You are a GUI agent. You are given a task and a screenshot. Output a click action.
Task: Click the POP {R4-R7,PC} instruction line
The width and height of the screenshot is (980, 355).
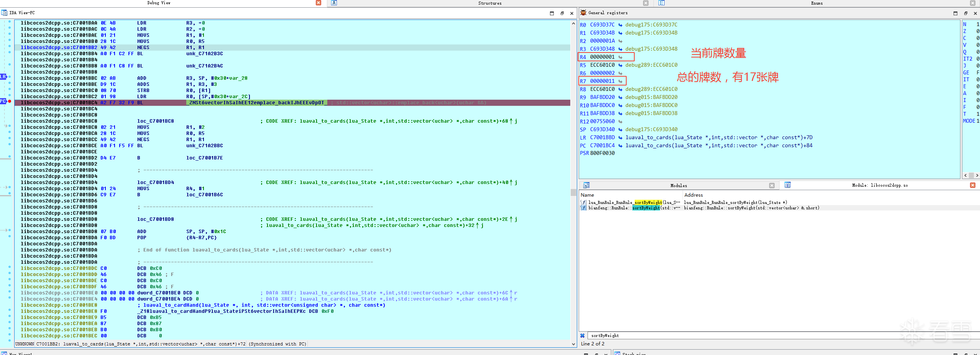tap(292, 238)
